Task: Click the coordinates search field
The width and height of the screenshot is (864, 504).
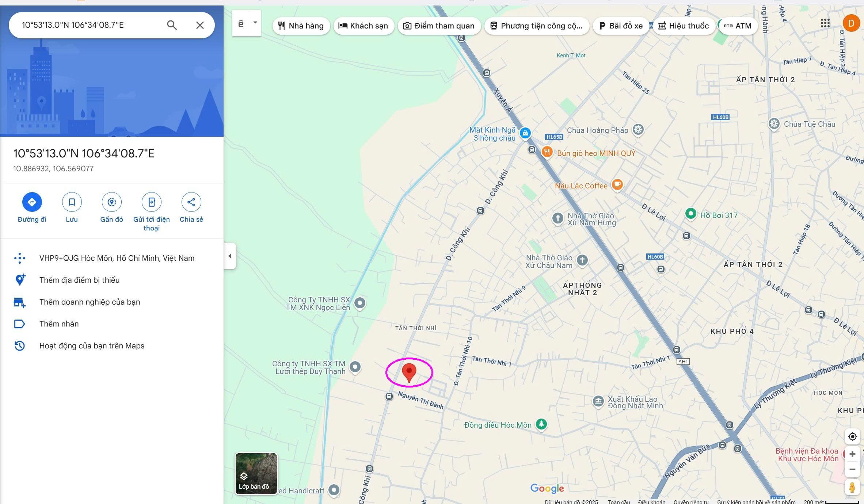Action: tap(88, 25)
